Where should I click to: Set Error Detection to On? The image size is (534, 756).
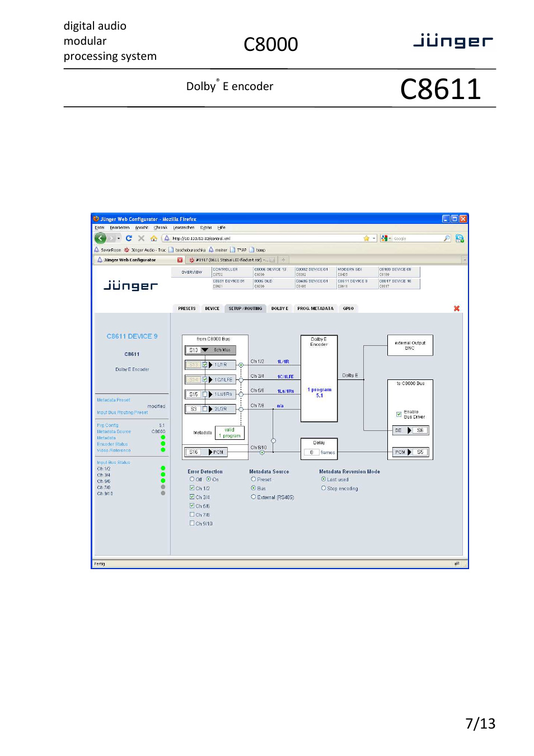pyautogui.click(x=209, y=479)
